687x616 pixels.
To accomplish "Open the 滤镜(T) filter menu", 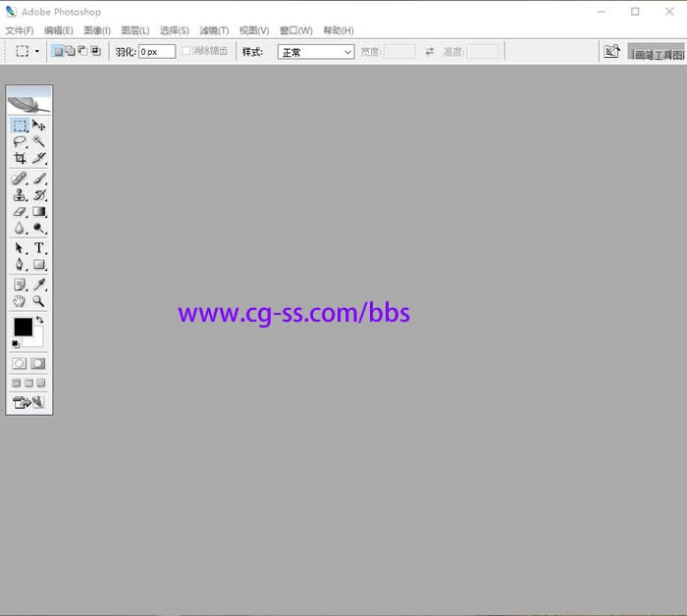I will [x=214, y=30].
